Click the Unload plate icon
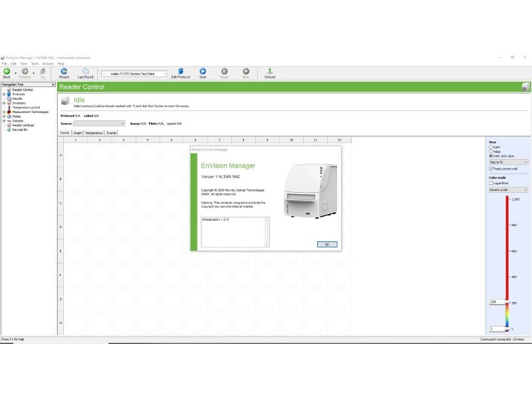Screen dimensions: 532x399 tap(270, 71)
